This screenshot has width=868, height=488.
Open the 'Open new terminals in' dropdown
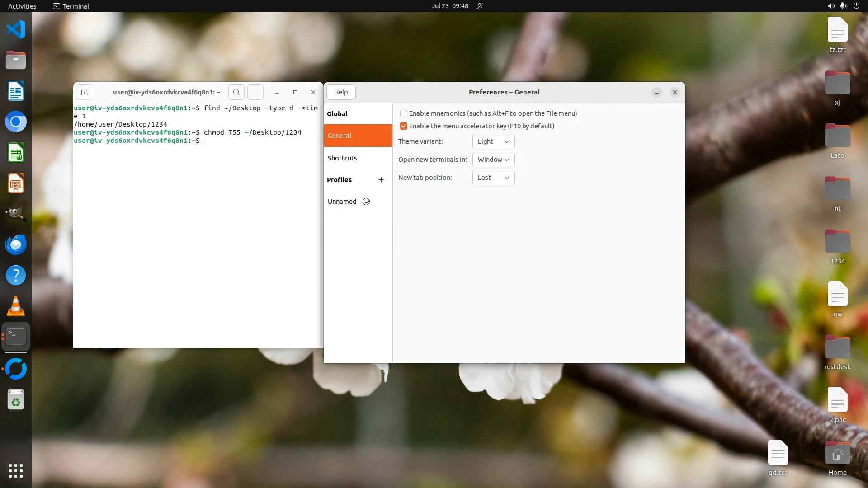click(493, 160)
